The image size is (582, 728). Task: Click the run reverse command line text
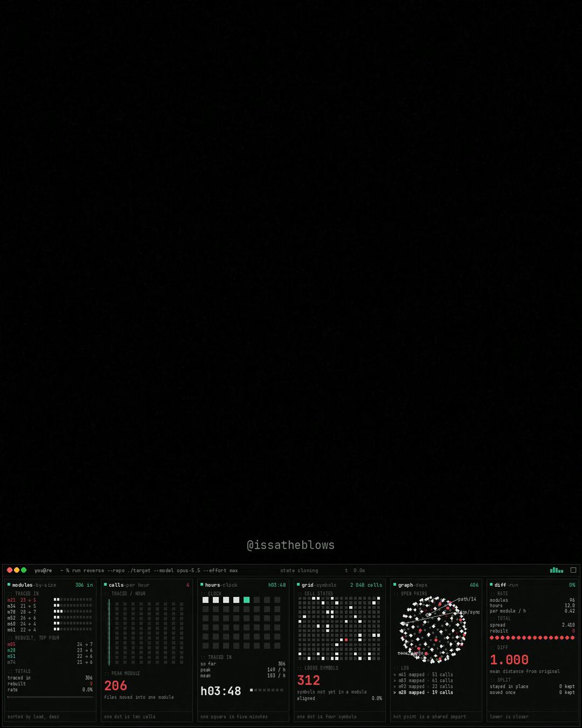point(149,570)
